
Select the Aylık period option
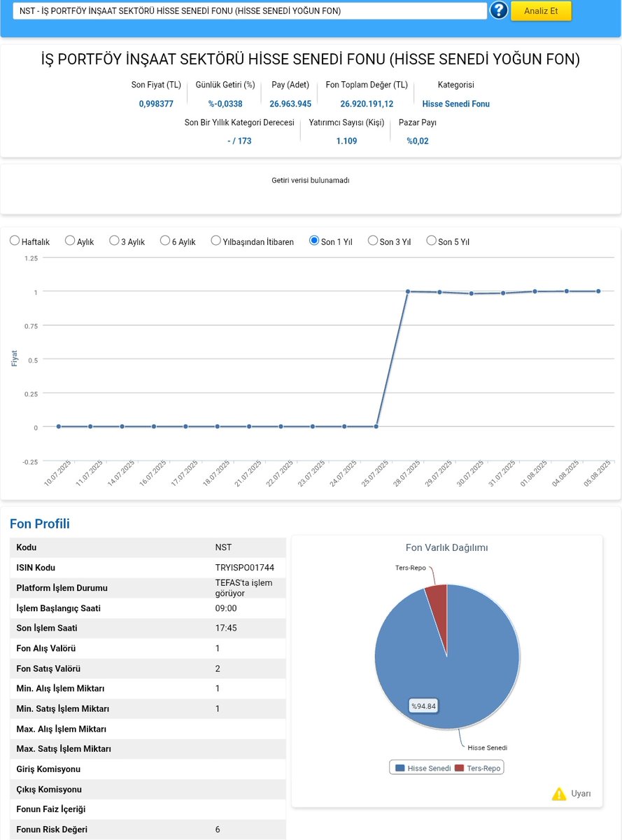tap(70, 241)
